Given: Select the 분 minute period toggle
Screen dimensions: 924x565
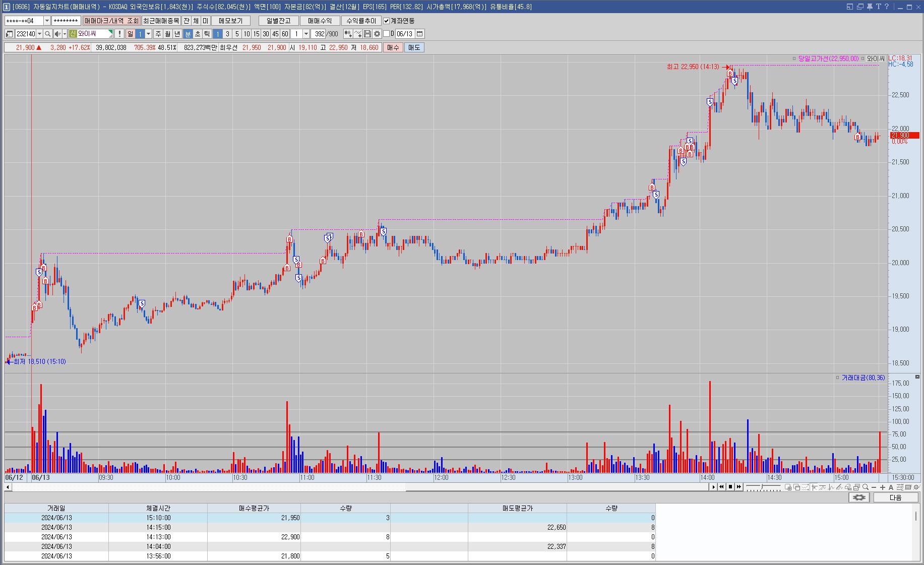Looking at the screenshot, I should [188, 34].
